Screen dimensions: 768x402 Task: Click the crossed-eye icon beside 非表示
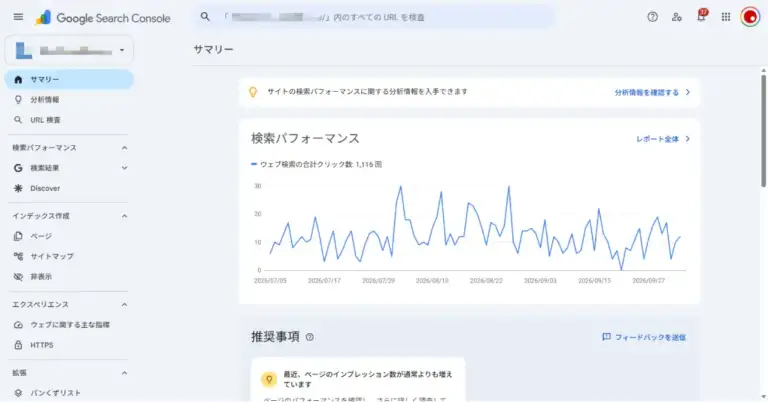[18, 277]
